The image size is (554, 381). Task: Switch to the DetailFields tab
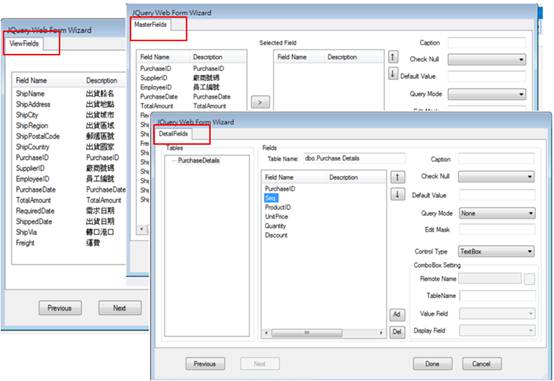click(173, 134)
